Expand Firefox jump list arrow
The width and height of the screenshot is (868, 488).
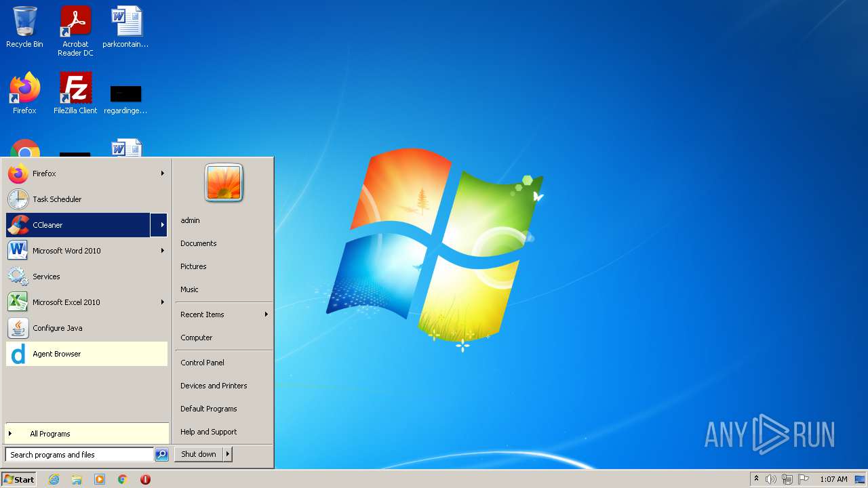click(x=162, y=174)
